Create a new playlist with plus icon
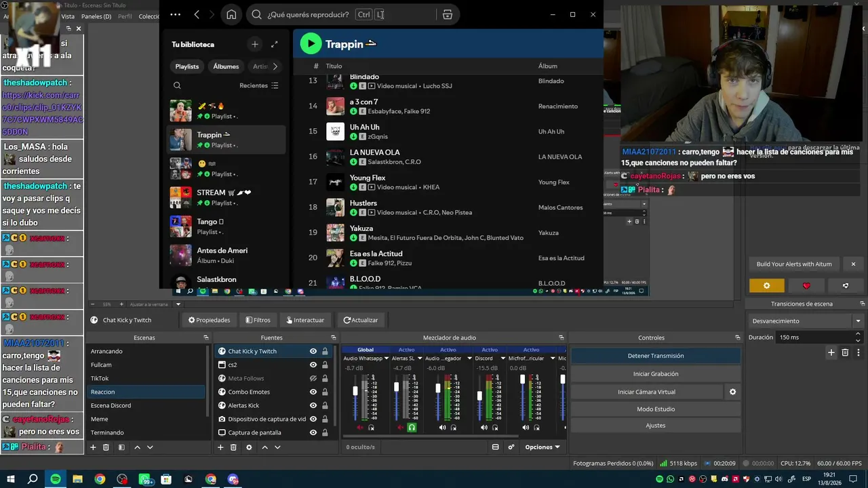Image resolution: width=868 pixels, height=488 pixels. coord(255,44)
